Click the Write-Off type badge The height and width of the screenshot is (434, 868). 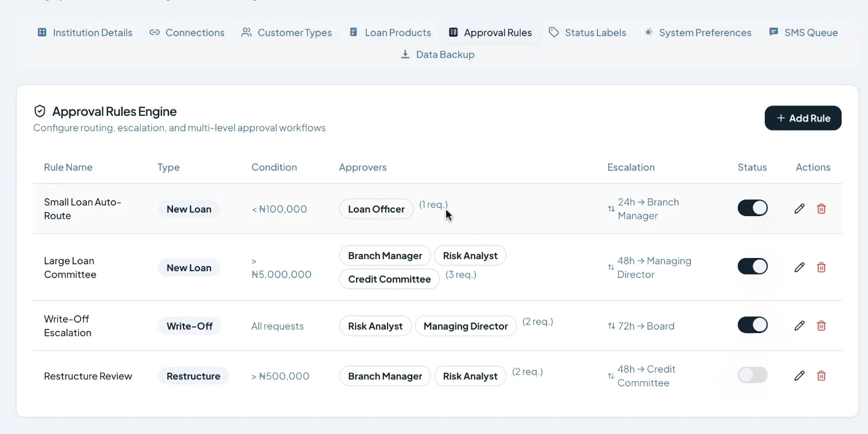(x=189, y=326)
